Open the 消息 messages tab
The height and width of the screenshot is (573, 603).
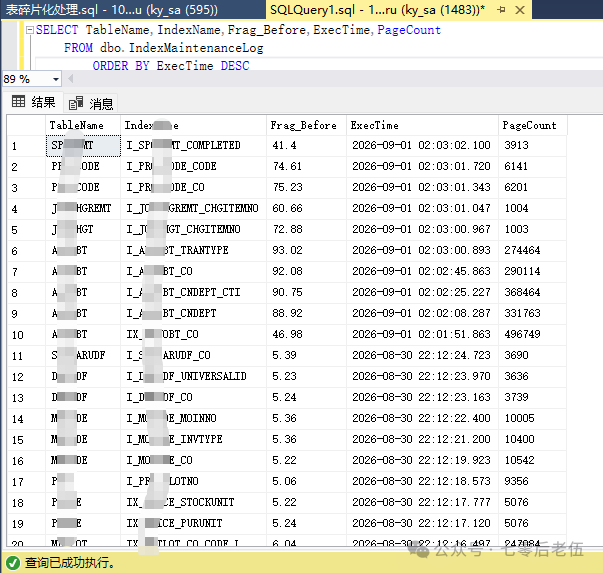[x=91, y=103]
